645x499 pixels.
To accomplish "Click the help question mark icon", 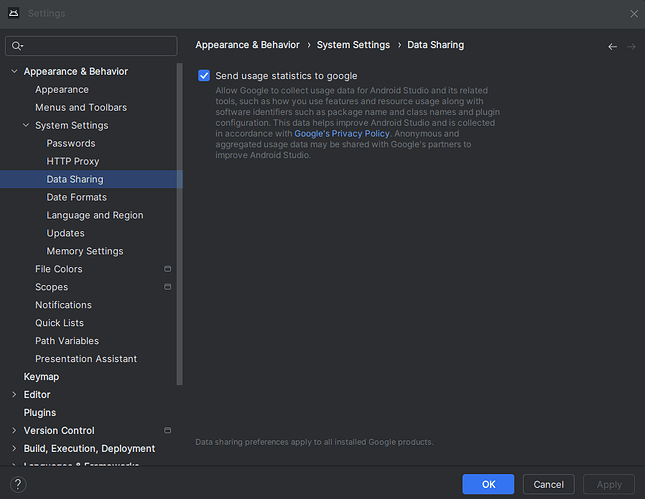I will click(x=17, y=484).
